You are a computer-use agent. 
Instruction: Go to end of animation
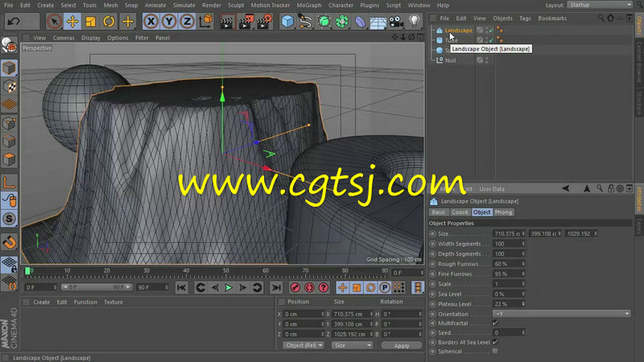[276, 288]
